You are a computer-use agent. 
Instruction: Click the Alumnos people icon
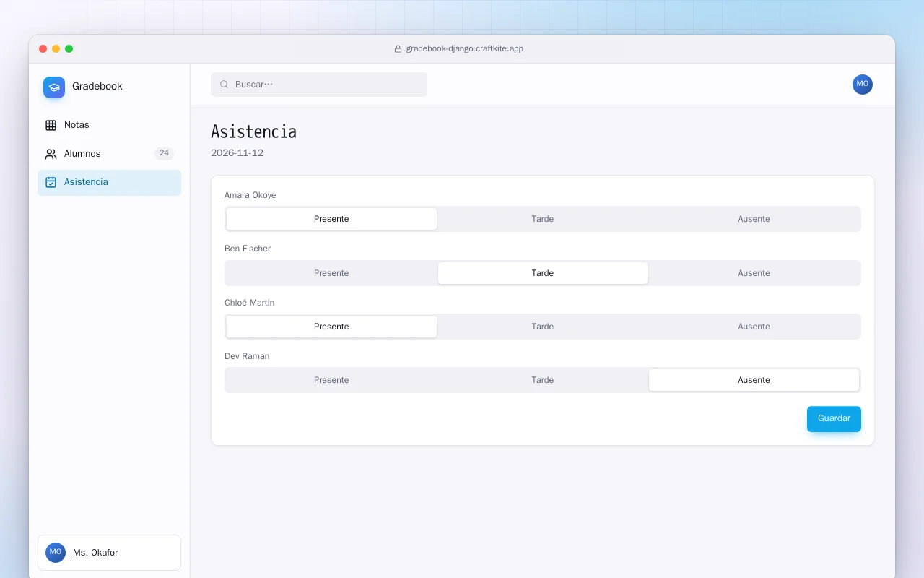(x=51, y=154)
